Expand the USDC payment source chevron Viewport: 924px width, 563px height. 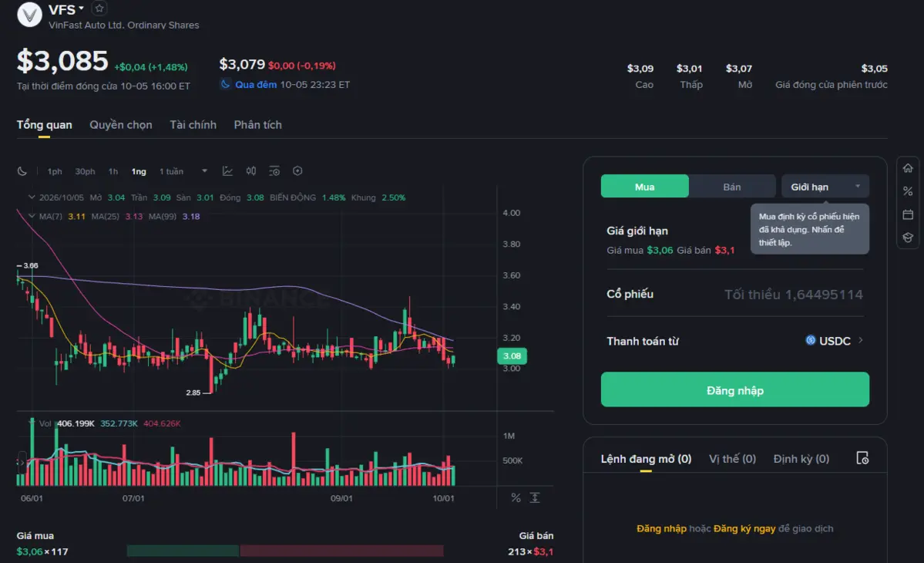(x=860, y=340)
